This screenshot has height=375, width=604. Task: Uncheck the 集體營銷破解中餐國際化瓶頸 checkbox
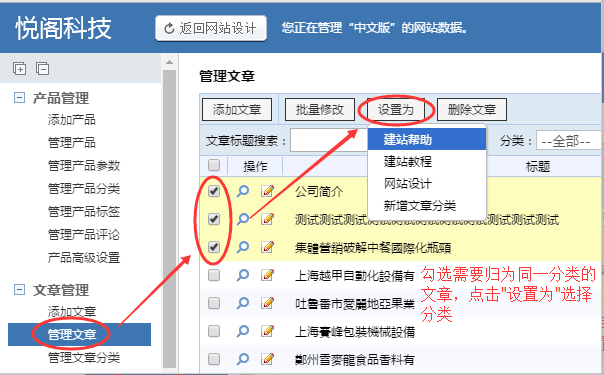(x=214, y=247)
